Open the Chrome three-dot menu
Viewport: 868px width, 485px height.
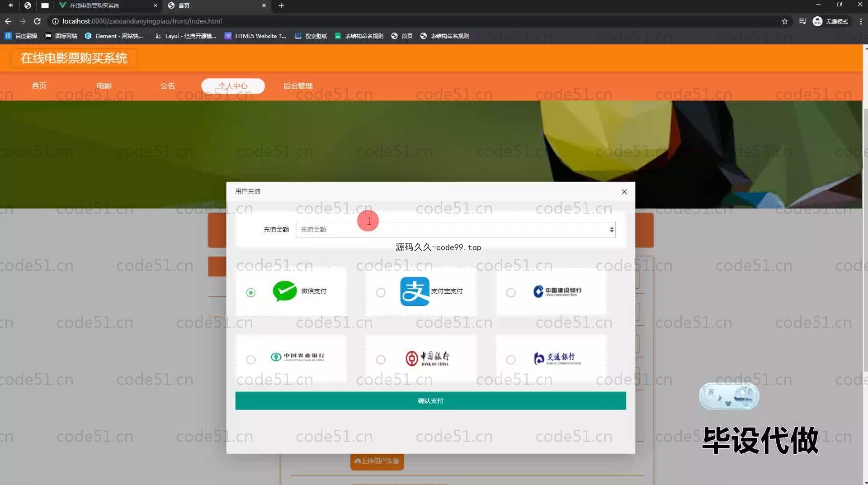(861, 21)
